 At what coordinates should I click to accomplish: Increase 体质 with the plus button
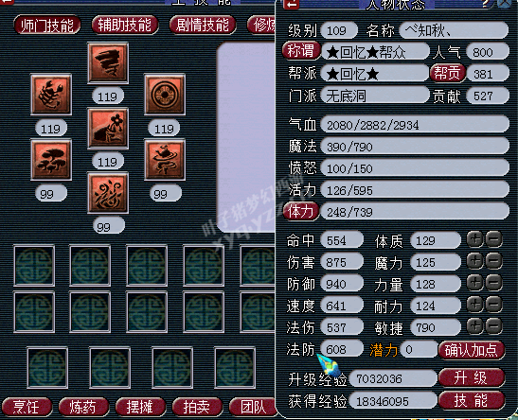pyautogui.click(x=474, y=239)
